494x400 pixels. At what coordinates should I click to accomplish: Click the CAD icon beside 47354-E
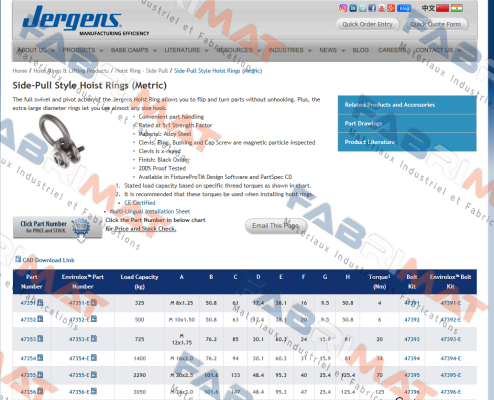point(94,358)
